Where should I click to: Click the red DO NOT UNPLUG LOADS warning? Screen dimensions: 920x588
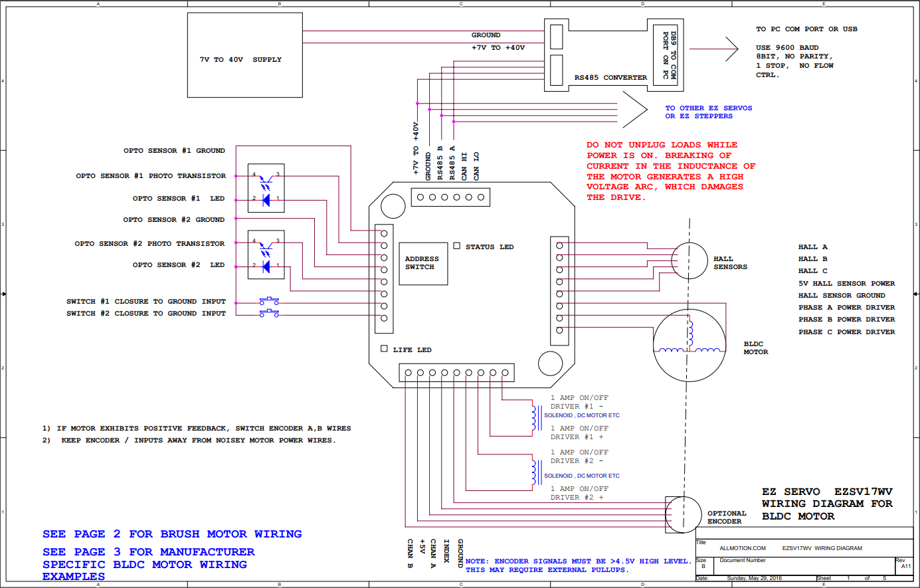coord(671,171)
